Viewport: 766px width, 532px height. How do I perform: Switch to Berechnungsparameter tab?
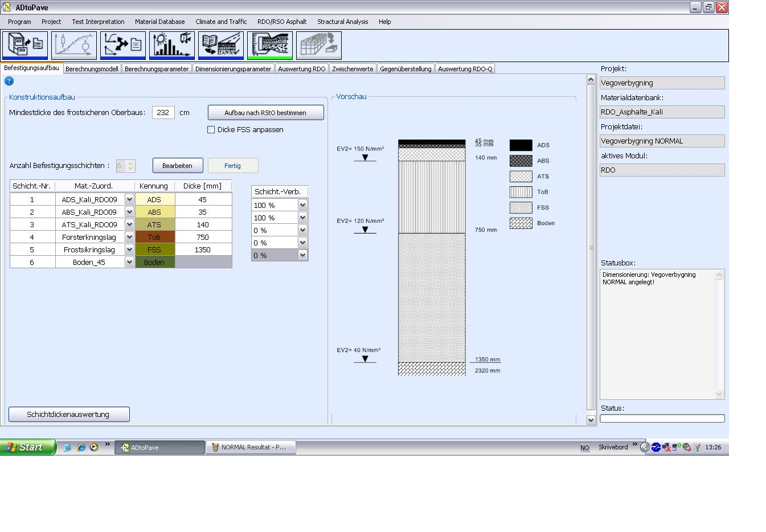157,69
